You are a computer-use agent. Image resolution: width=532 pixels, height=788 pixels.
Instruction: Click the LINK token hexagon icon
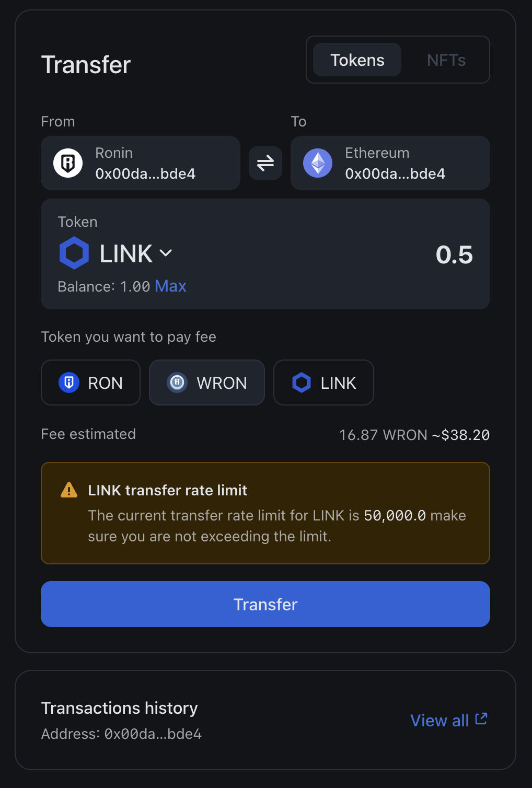coord(74,253)
